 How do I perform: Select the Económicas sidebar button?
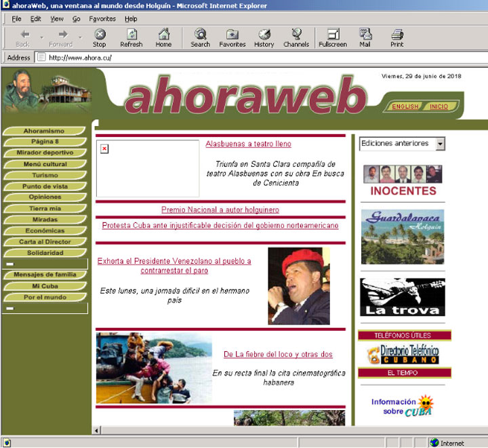tap(45, 230)
